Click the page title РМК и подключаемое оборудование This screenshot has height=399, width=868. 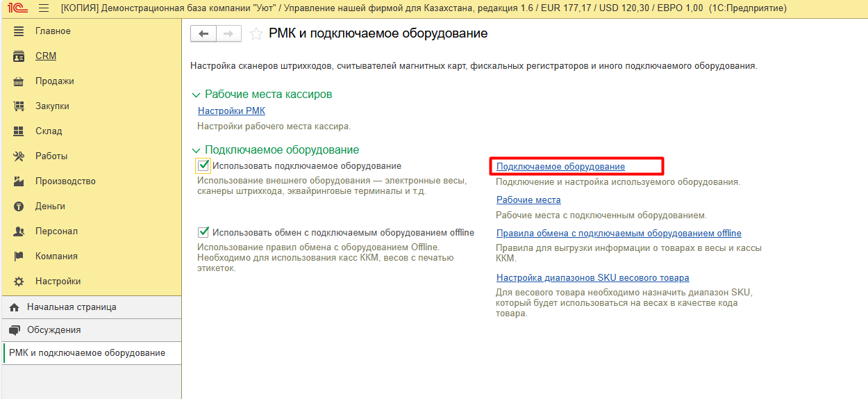[x=378, y=33]
